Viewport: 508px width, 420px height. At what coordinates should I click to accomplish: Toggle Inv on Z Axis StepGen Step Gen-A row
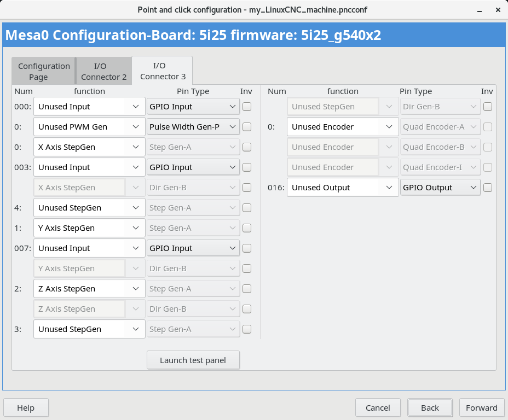click(x=247, y=289)
